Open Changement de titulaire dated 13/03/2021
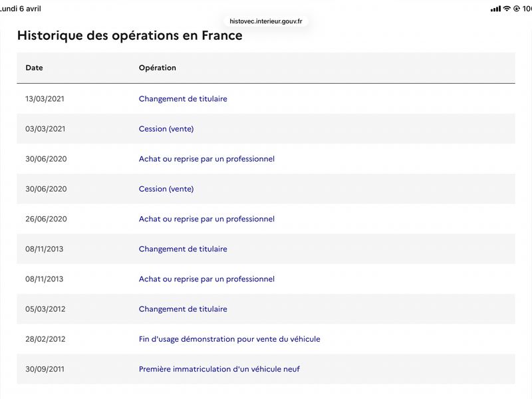The height and width of the screenshot is (399, 532). (183, 98)
